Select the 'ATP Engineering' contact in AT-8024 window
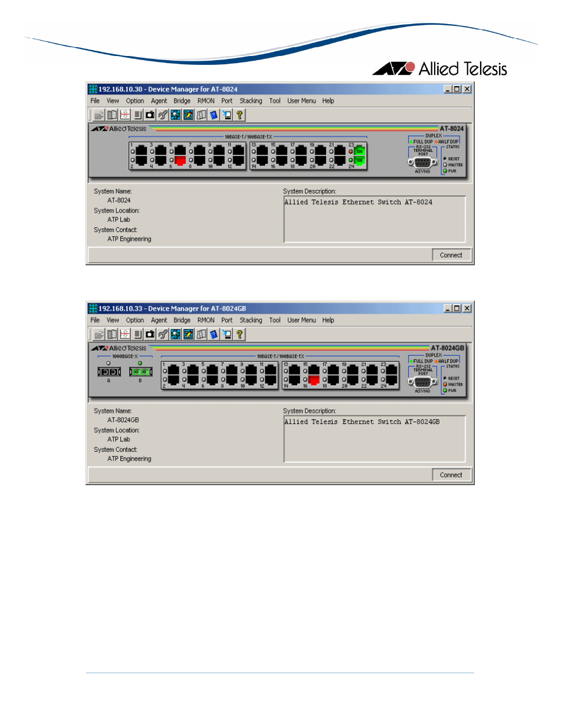The image size is (562, 728). point(130,239)
